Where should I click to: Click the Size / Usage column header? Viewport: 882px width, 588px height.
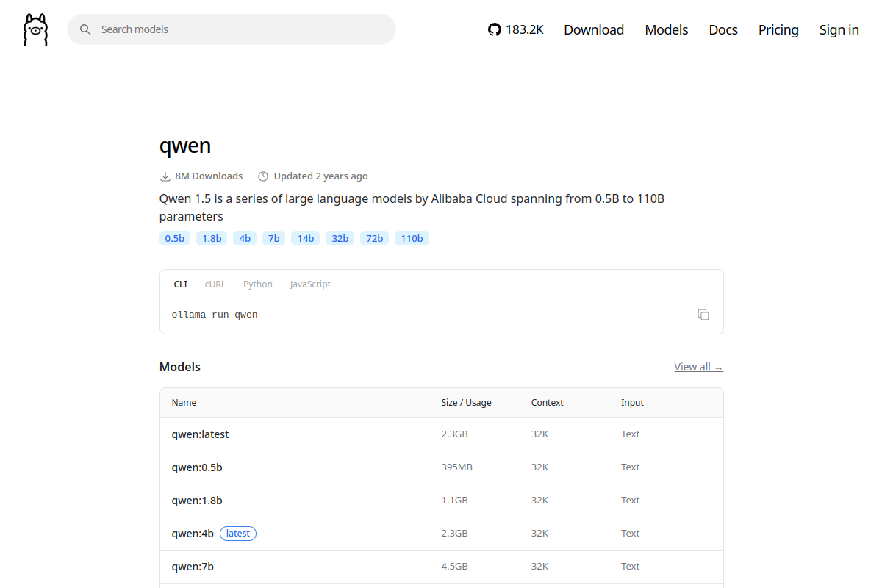pos(467,403)
